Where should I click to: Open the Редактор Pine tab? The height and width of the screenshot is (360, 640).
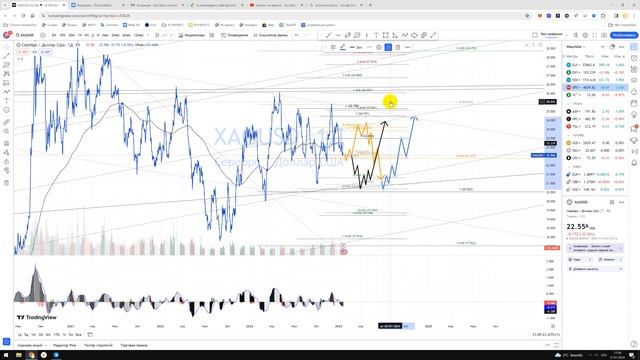[x=65, y=345]
